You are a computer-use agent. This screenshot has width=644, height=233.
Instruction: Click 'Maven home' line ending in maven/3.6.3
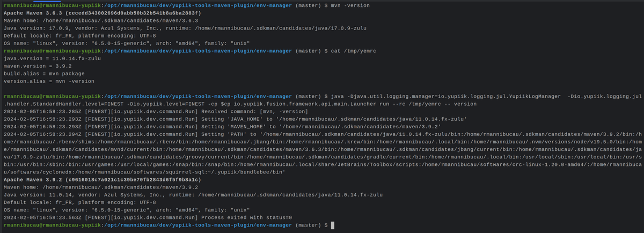(x=101, y=20)
